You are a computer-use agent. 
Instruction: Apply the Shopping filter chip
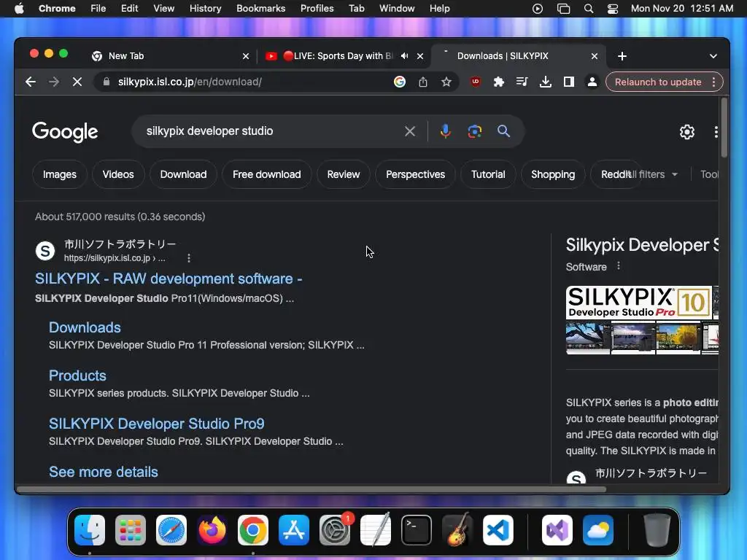(x=553, y=175)
